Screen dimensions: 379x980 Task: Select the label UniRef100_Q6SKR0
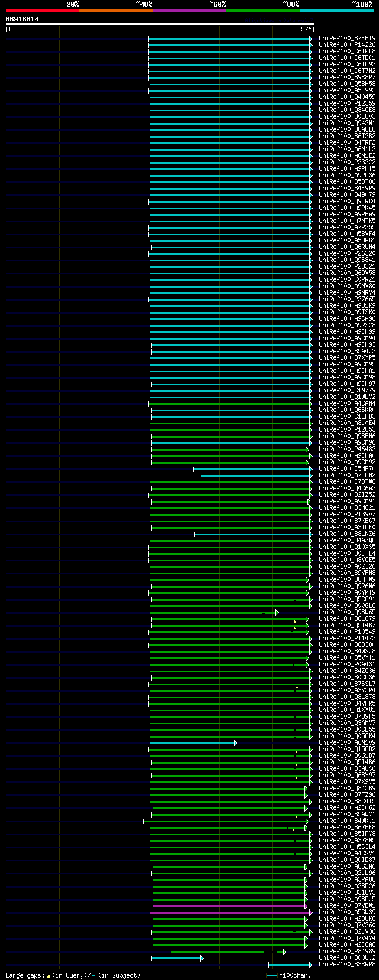tap(347, 410)
